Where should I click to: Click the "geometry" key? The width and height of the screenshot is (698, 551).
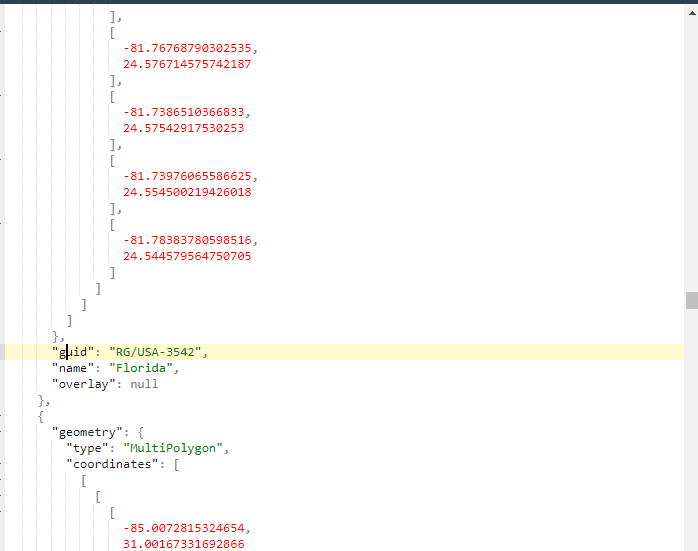[87, 432]
